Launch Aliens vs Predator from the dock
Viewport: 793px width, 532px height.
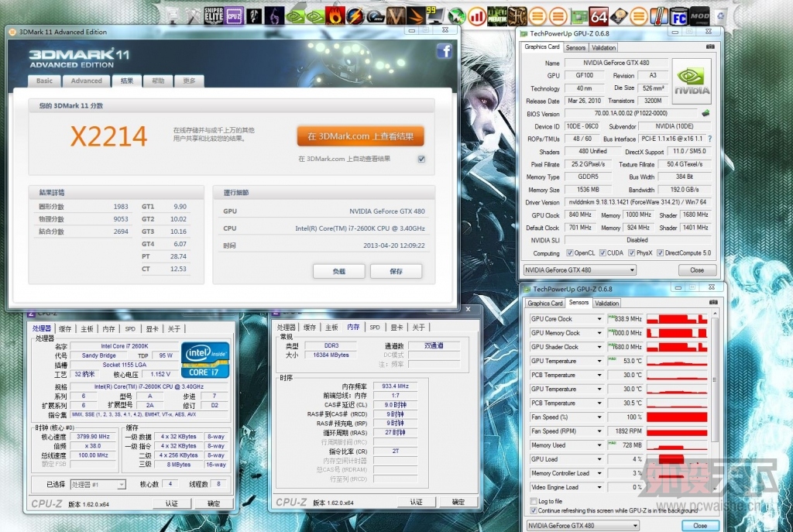point(496,17)
